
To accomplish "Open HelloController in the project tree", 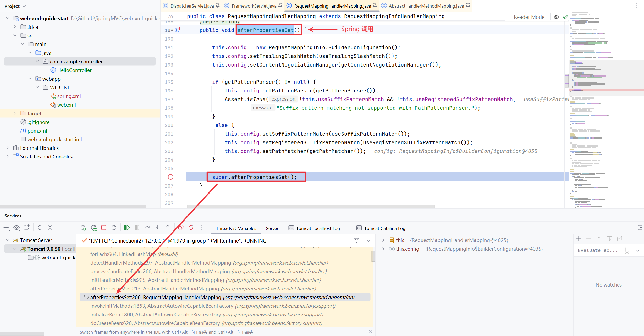I will [74, 70].
